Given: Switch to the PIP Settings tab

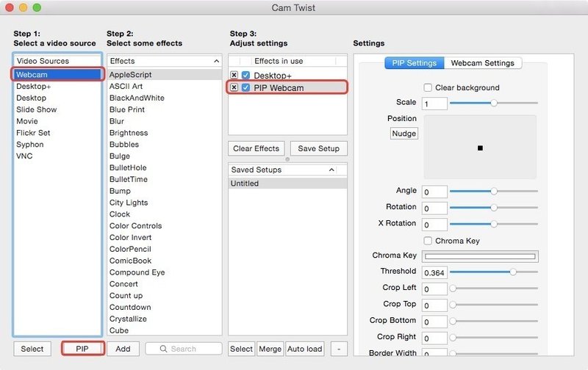Looking at the screenshot, I should point(415,63).
